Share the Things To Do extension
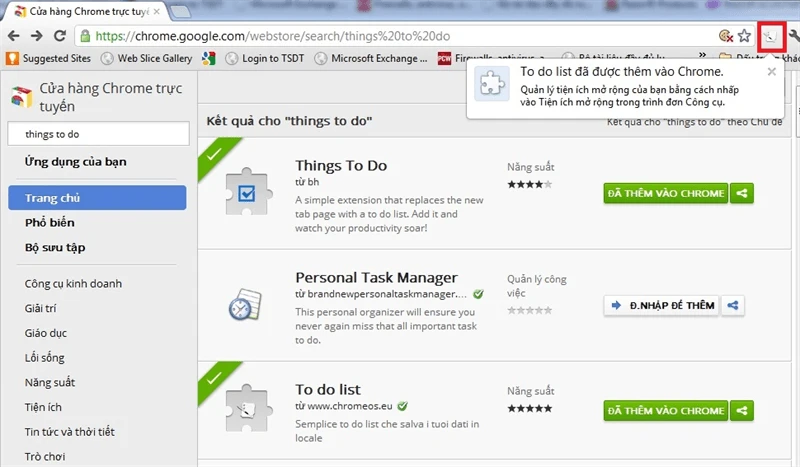 [742, 193]
